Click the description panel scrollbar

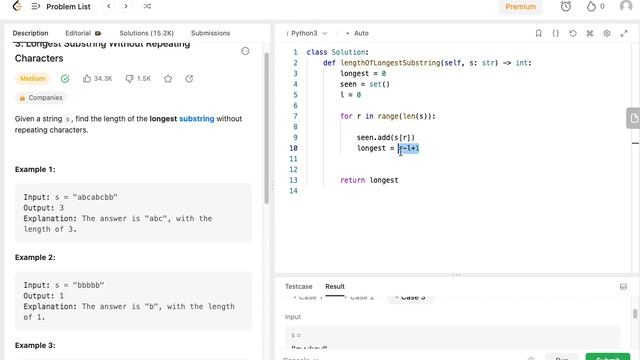[267, 128]
